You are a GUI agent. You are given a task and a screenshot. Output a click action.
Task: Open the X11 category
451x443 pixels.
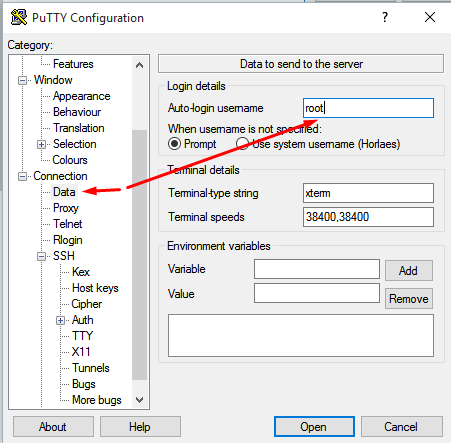pyautogui.click(x=81, y=352)
